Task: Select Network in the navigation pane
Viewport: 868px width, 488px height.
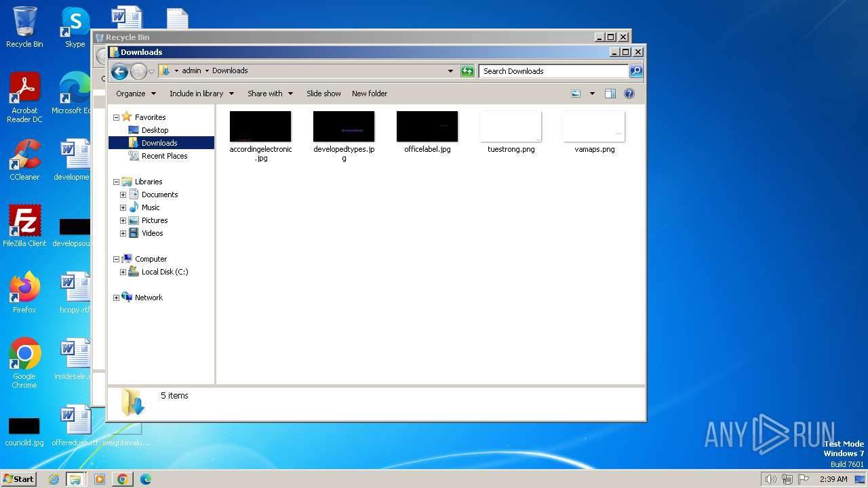Action: point(149,298)
